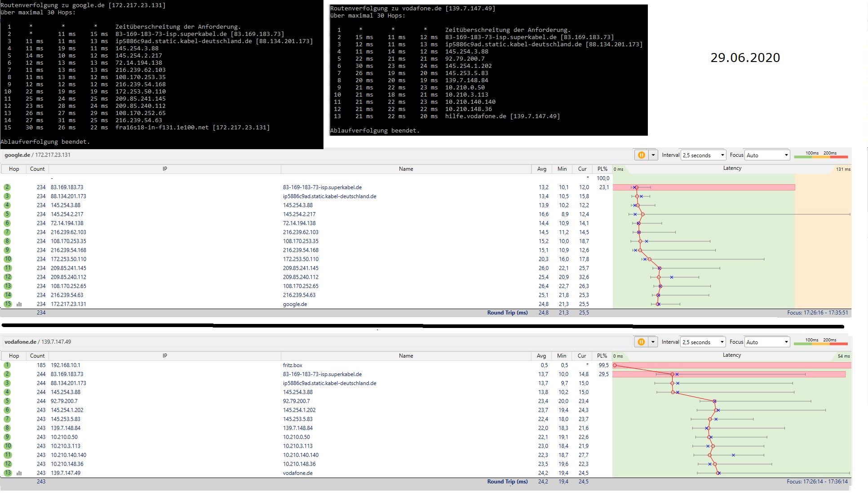Sort google.de table by Avg column
868x496 pixels.
[x=542, y=169]
